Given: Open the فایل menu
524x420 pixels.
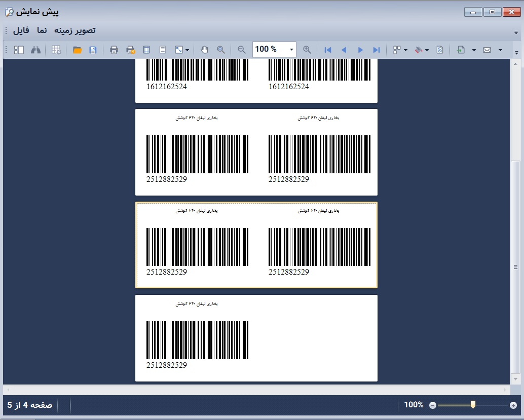Looking at the screenshot, I should 21,30.
